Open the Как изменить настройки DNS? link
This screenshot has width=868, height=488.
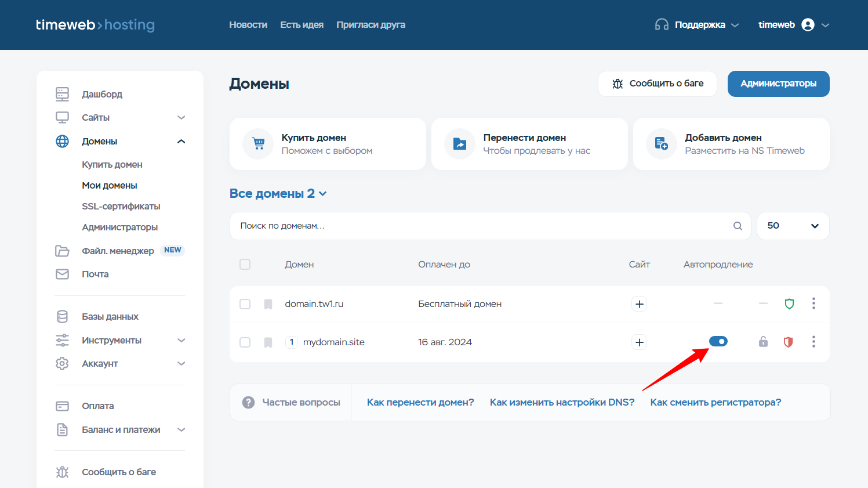[x=562, y=402]
